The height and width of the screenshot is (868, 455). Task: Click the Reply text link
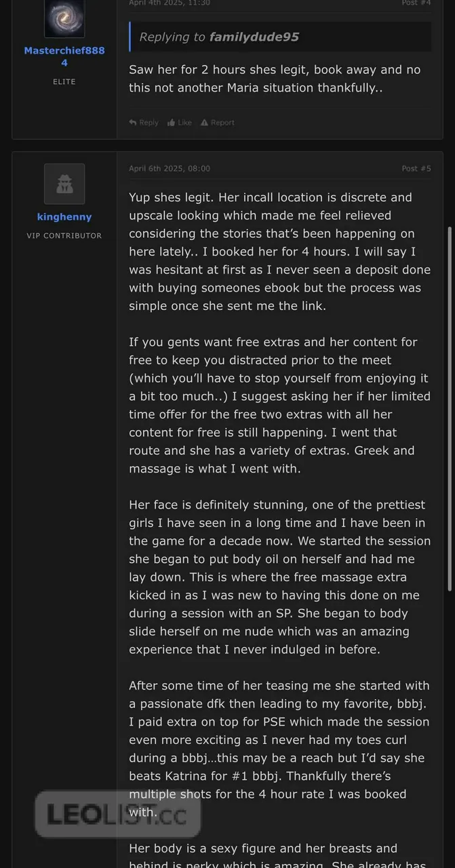pos(149,123)
